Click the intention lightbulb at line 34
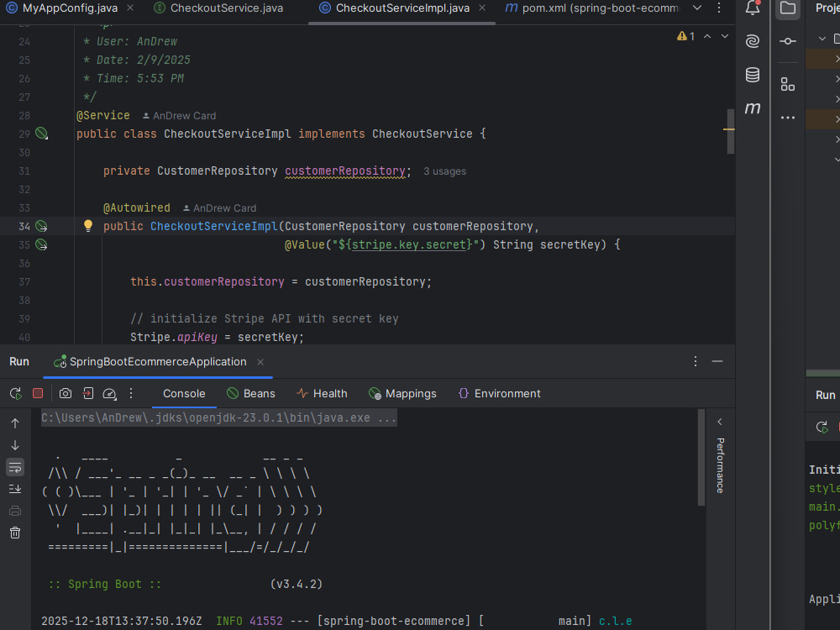Screen dimensions: 840x630 coord(88,226)
